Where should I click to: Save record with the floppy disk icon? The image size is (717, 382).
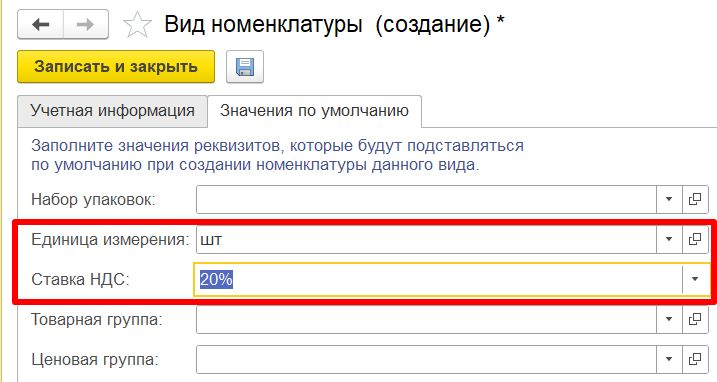click(245, 67)
